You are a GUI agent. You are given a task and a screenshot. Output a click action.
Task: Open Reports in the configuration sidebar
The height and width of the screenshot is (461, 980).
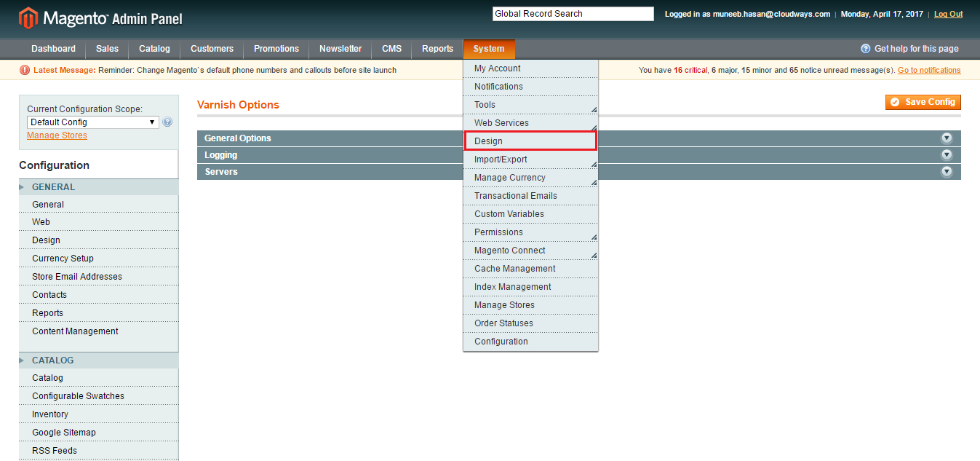click(x=98, y=313)
